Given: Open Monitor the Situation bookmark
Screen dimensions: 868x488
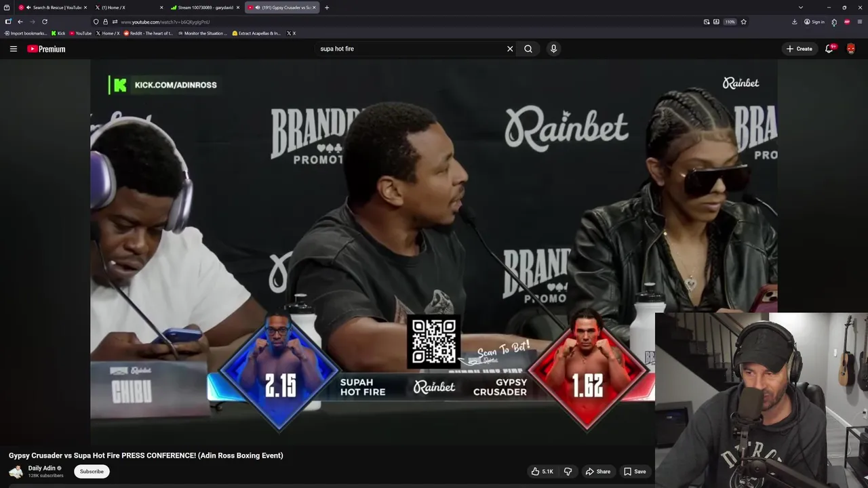Looking at the screenshot, I should [203, 33].
